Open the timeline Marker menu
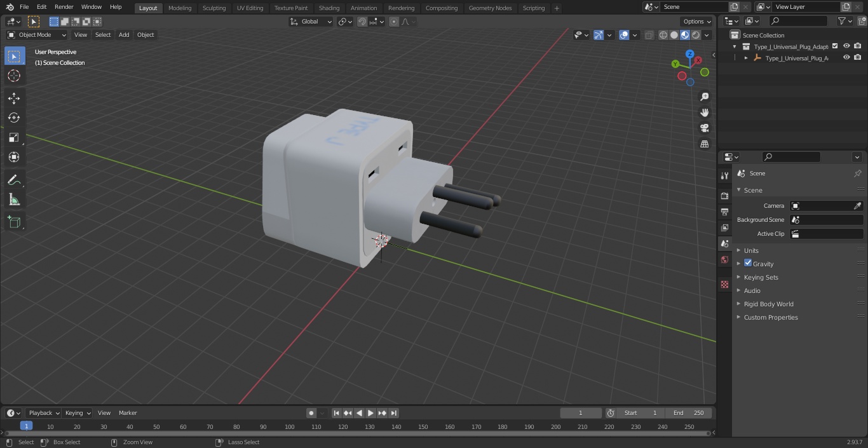Image resolution: width=868 pixels, height=448 pixels. pyautogui.click(x=128, y=413)
